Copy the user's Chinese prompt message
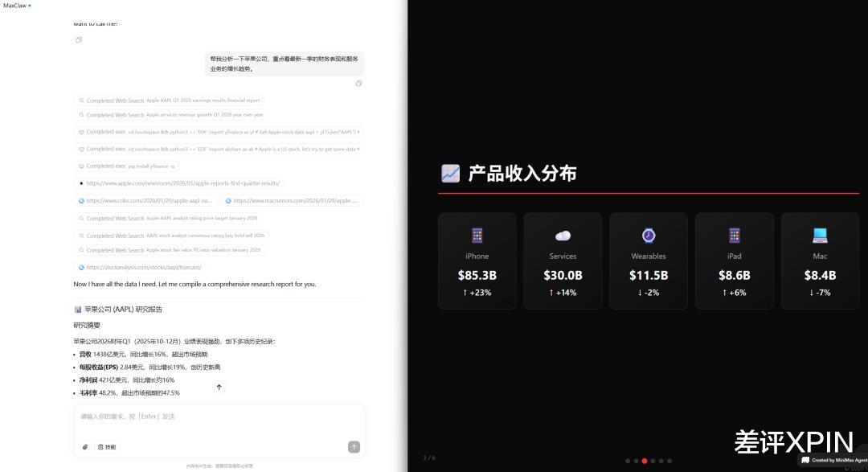This screenshot has height=472, width=868. tap(358, 83)
